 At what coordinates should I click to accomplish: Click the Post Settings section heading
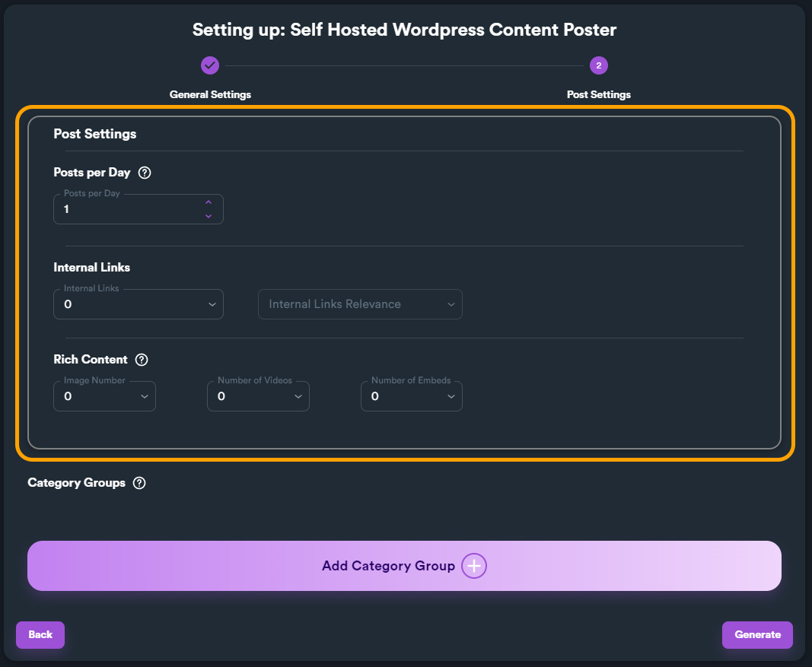point(95,134)
